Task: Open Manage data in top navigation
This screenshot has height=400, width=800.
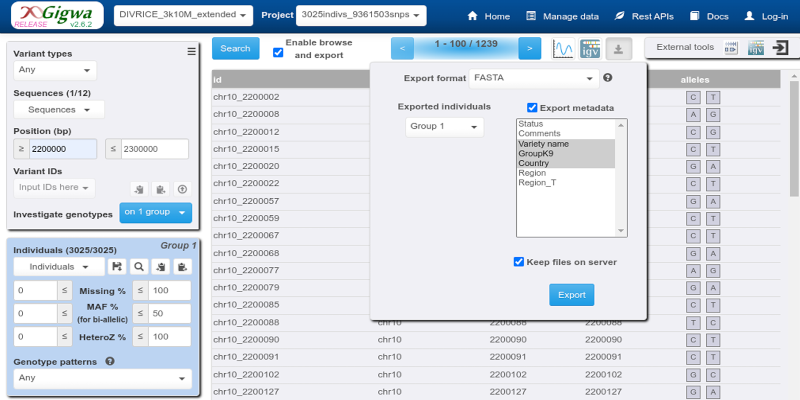Action: tap(562, 16)
